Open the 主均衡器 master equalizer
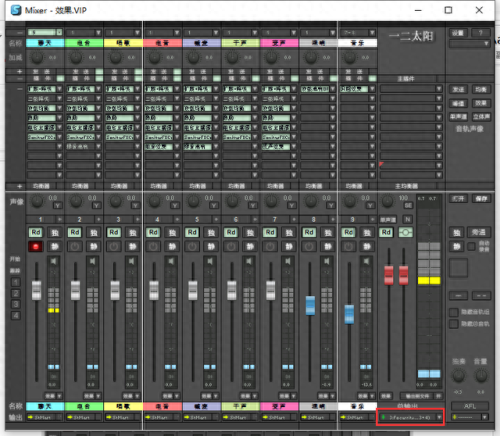This screenshot has width=500, height=436. pos(406,186)
